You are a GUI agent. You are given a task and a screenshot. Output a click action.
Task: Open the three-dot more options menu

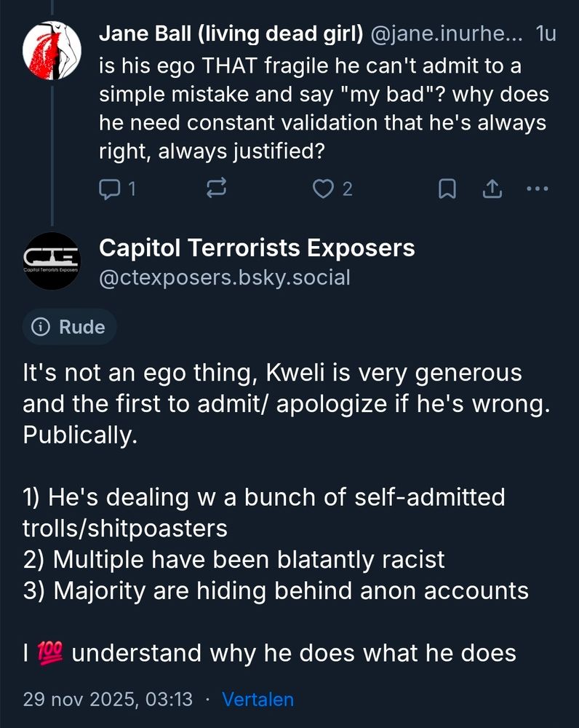coord(536,189)
